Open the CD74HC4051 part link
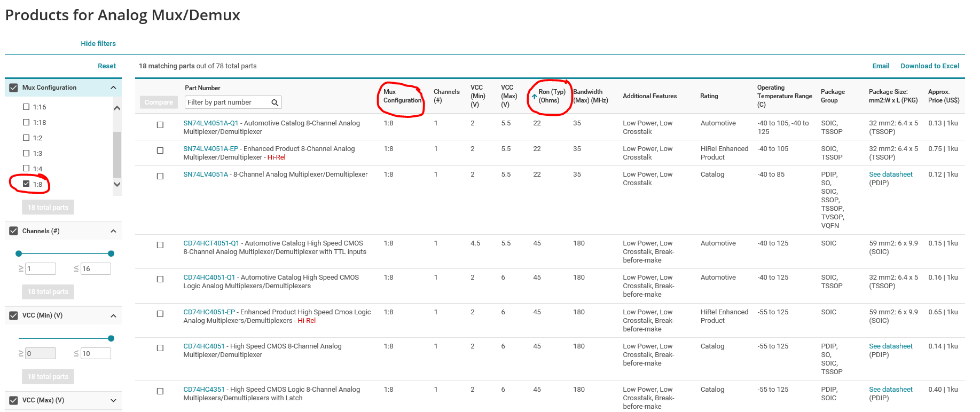Image resolution: width=980 pixels, height=412 pixels. tap(204, 346)
